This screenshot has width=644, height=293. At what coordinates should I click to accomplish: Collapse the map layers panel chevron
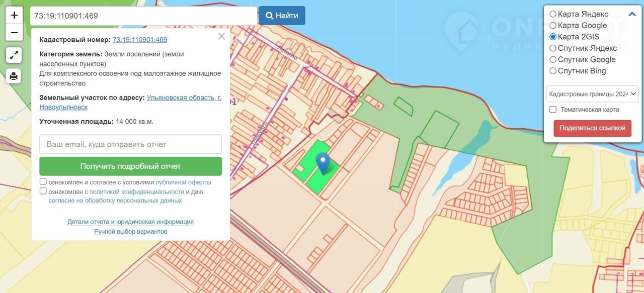point(632,14)
